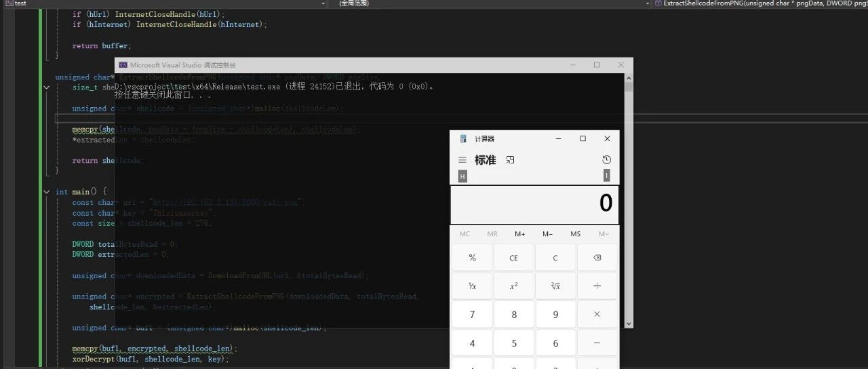Click the percent key
The image size is (868, 369).
(x=473, y=258)
